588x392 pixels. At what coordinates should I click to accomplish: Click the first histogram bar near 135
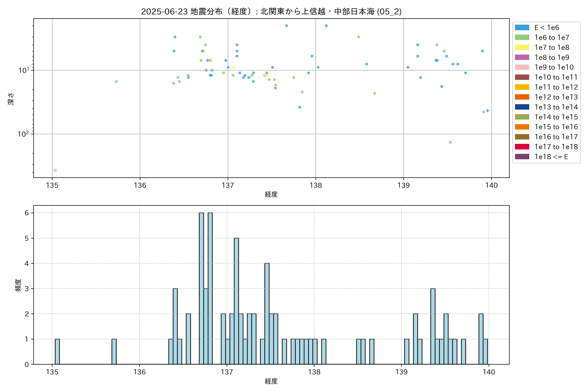click(x=57, y=351)
